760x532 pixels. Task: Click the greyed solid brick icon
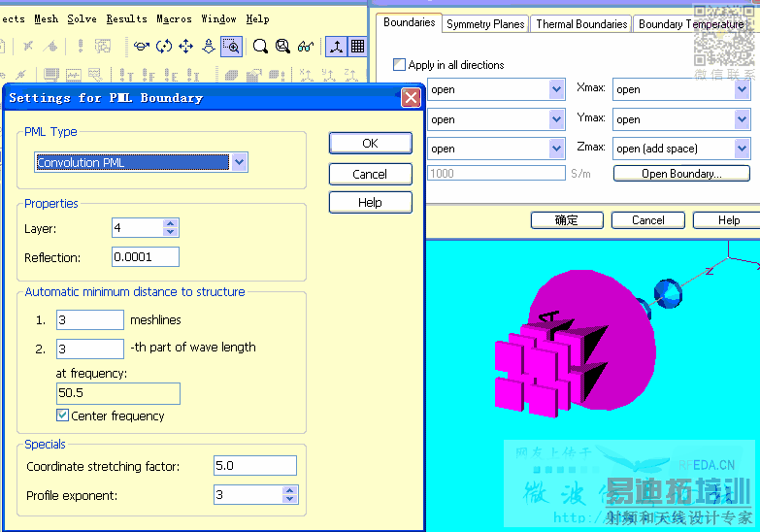(x=232, y=75)
